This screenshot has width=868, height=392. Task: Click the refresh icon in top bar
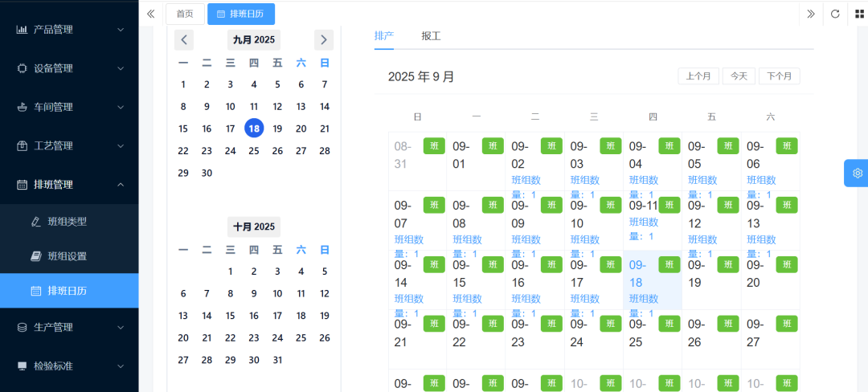(x=835, y=14)
